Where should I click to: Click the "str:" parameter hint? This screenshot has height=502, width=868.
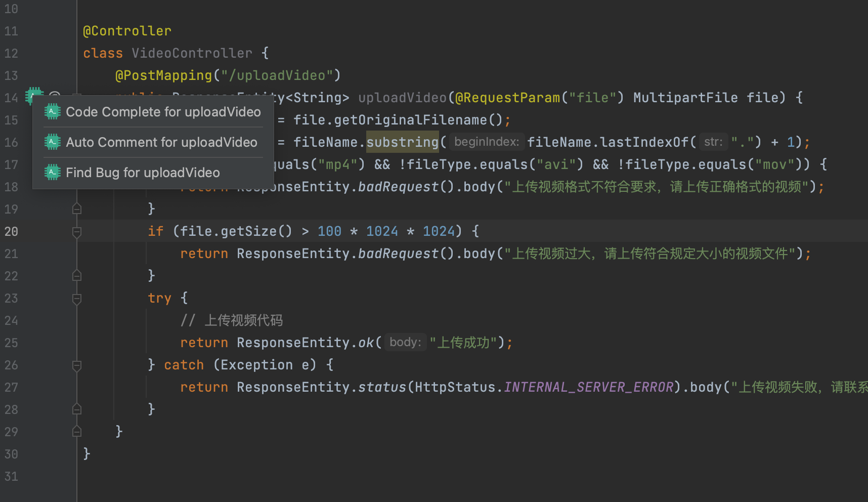(x=713, y=142)
